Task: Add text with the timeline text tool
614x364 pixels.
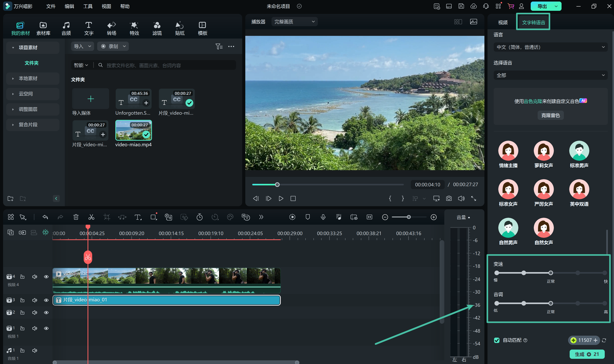Action: click(x=138, y=217)
